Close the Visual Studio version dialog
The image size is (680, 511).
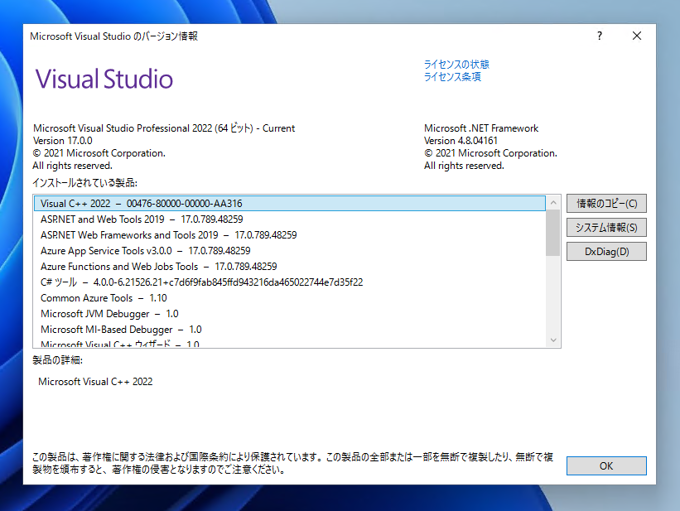637,36
